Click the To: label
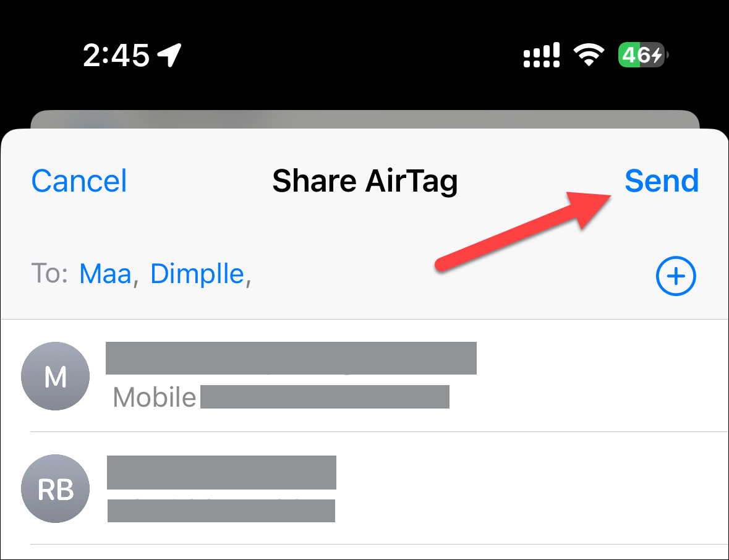The width and height of the screenshot is (729, 560). coord(49,273)
